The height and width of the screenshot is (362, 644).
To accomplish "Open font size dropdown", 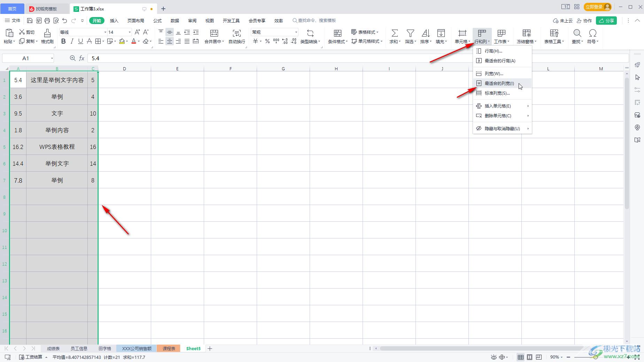I will [130, 32].
